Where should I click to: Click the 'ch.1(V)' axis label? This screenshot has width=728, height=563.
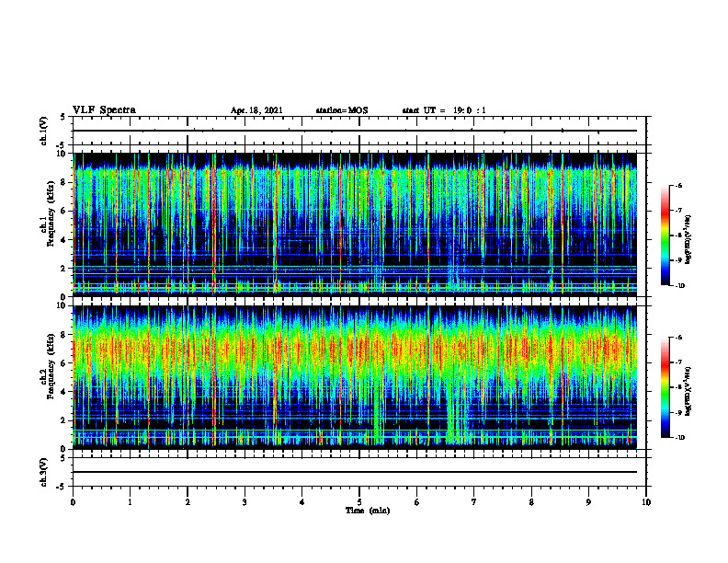pos(43,131)
